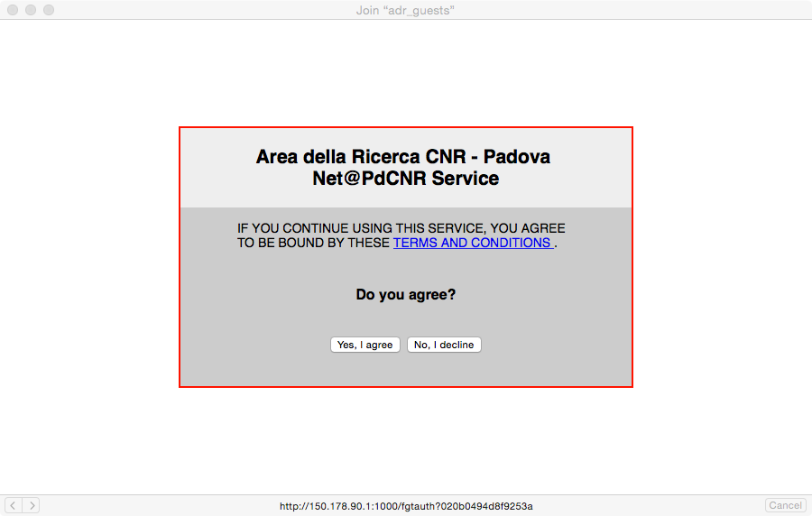Screen dimensions: 812x516
Task: Click the "Yes, I agree" button
Action: 365,345
